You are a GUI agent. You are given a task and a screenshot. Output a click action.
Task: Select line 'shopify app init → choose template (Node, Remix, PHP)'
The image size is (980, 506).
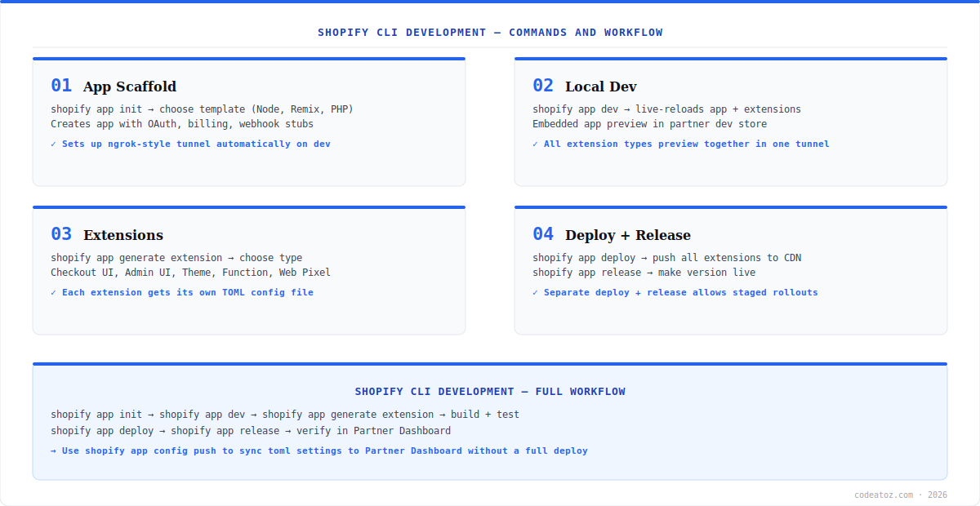click(202, 109)
